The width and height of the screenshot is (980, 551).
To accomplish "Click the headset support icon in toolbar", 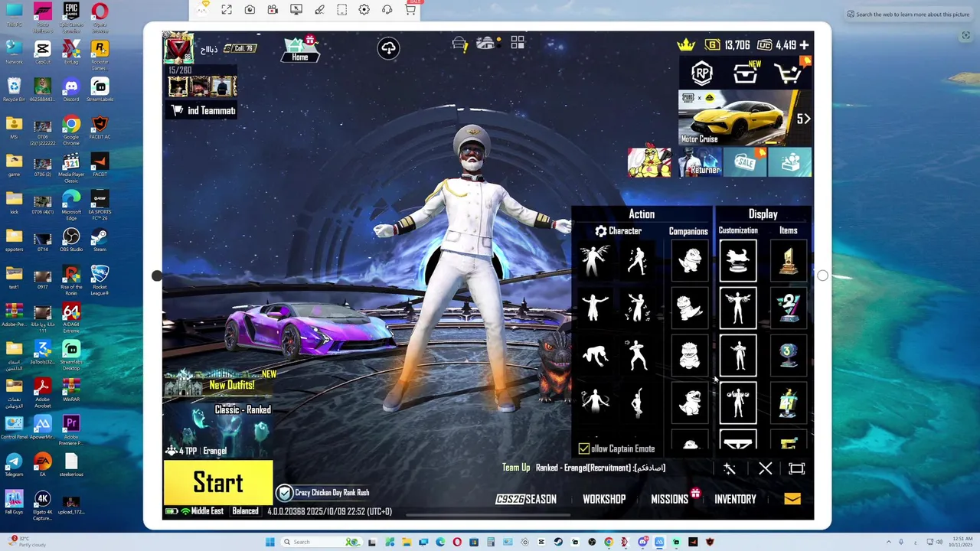I will tap(387, 9).
